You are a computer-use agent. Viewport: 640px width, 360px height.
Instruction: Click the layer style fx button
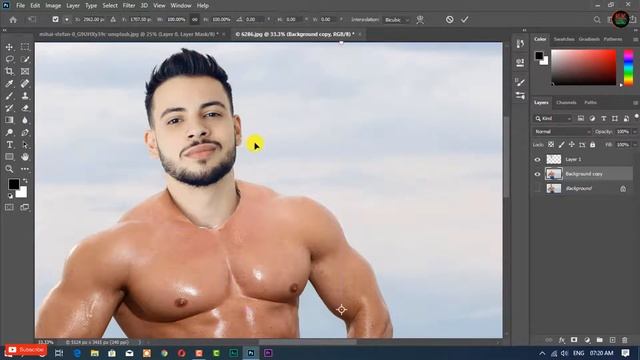pyautogui.click(x=562, y=340)
